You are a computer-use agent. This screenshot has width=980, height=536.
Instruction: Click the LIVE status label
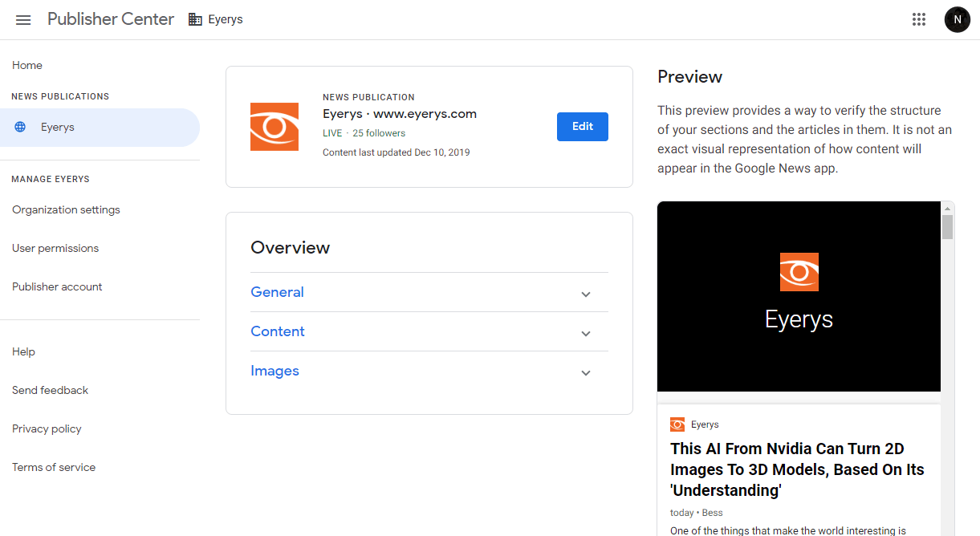[x=332, y=133]
